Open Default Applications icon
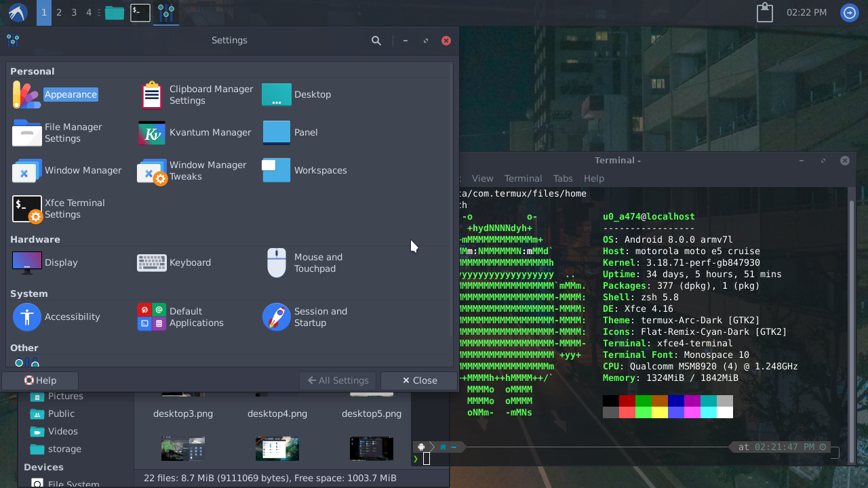Image resolution: width=868 pixels, height=488 pixels. point(152,317)
